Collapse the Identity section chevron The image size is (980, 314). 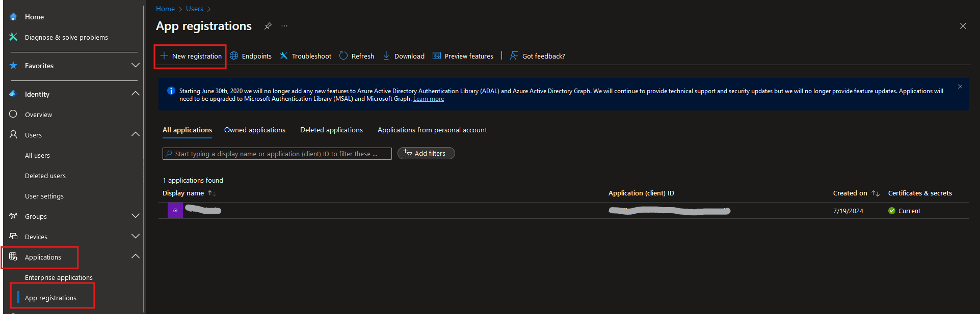click(136, 94)
